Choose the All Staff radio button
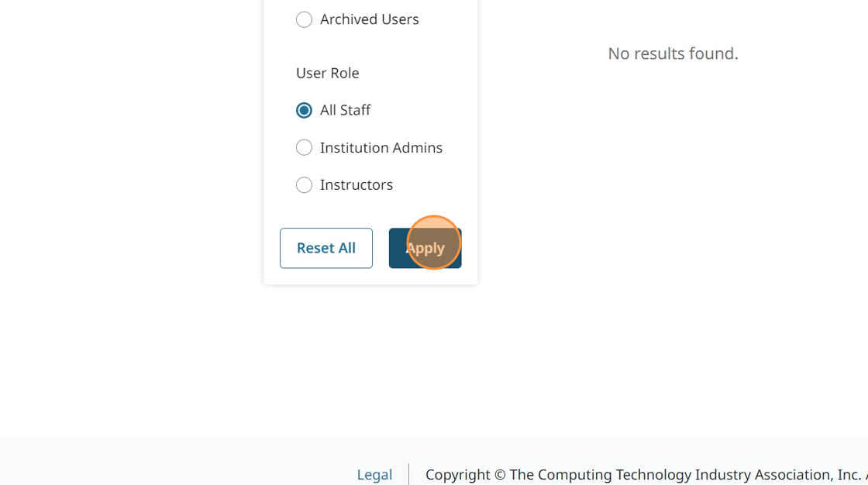This screenshot has width=868, height=485. click(304, 110)
